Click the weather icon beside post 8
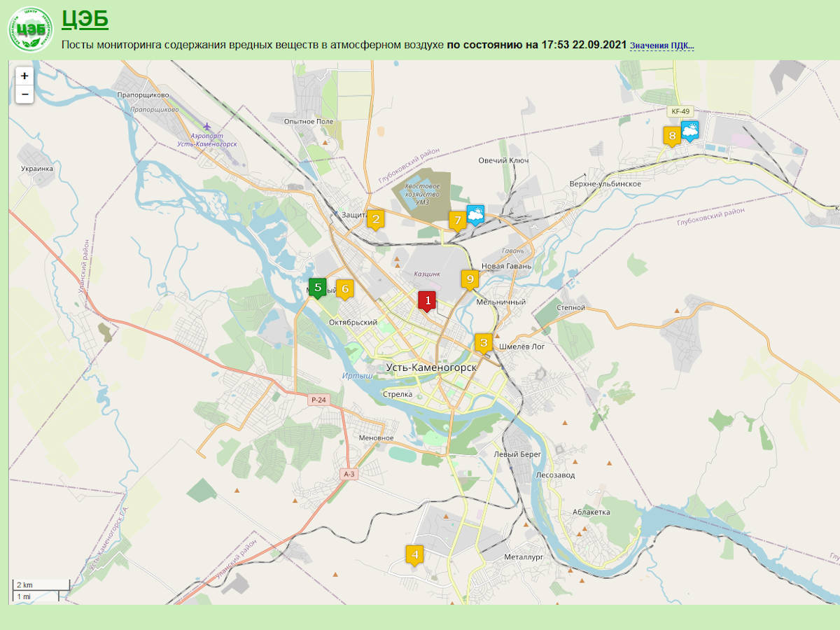Viewport: 840px width, 630px height. 690,130
